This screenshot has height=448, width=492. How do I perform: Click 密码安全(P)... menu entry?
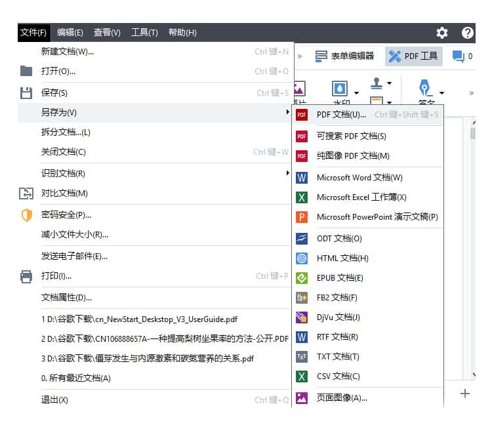pos(66,214)
